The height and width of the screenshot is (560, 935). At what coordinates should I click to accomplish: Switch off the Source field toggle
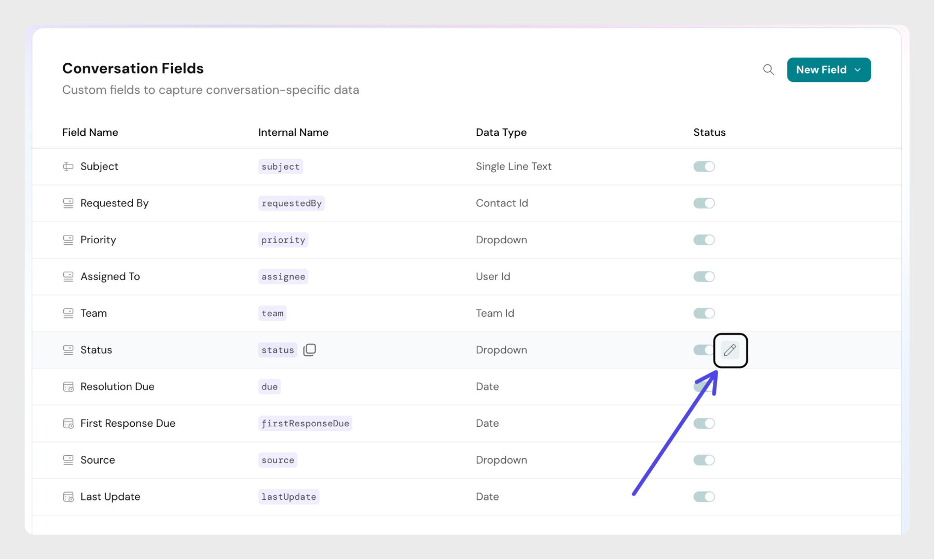(x=704, y=460)
